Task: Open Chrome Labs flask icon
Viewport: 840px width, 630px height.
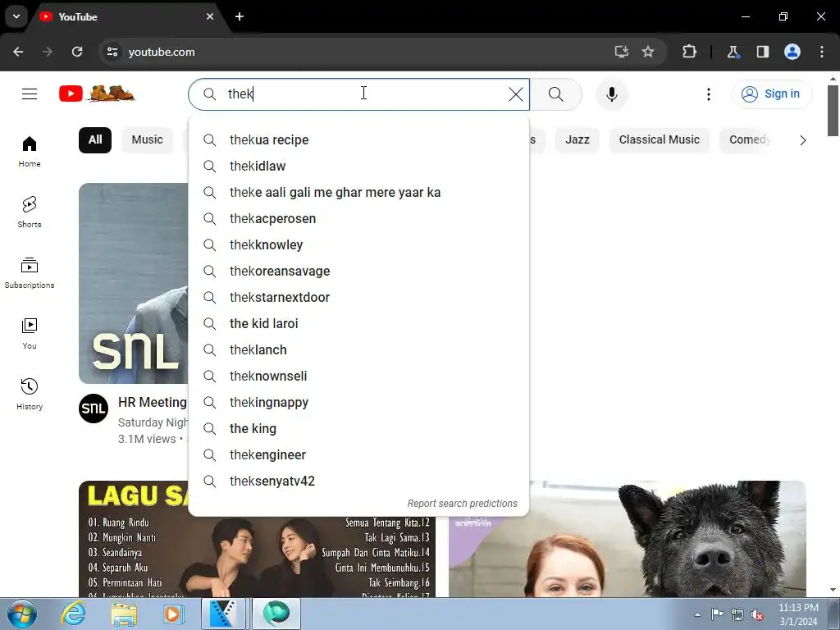Action: pyautogui.click(x=733, y=52)
